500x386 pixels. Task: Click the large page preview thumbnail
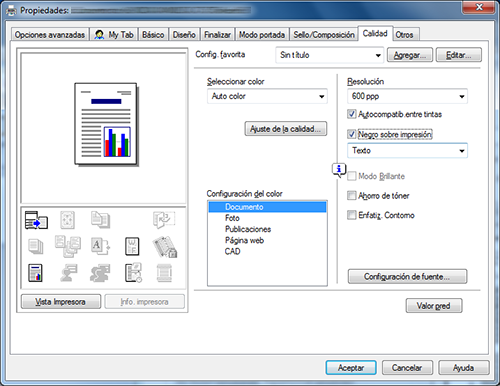(x=106, y=124)
